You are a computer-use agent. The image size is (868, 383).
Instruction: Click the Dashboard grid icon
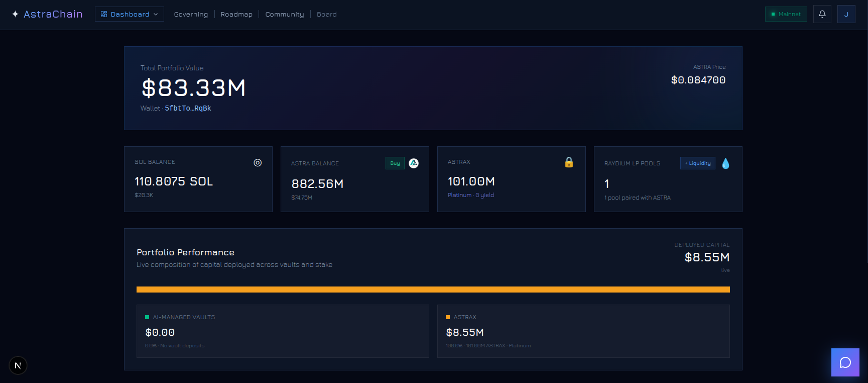point(104,14)
